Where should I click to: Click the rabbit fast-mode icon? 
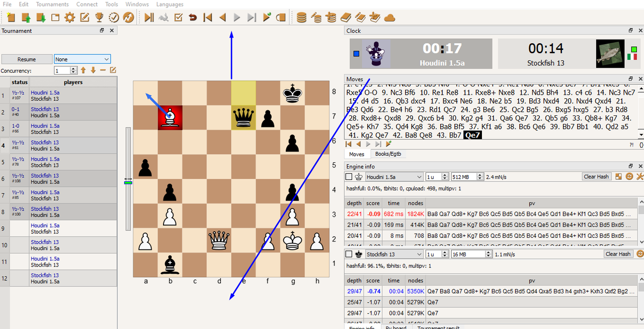tap(164, 17)
